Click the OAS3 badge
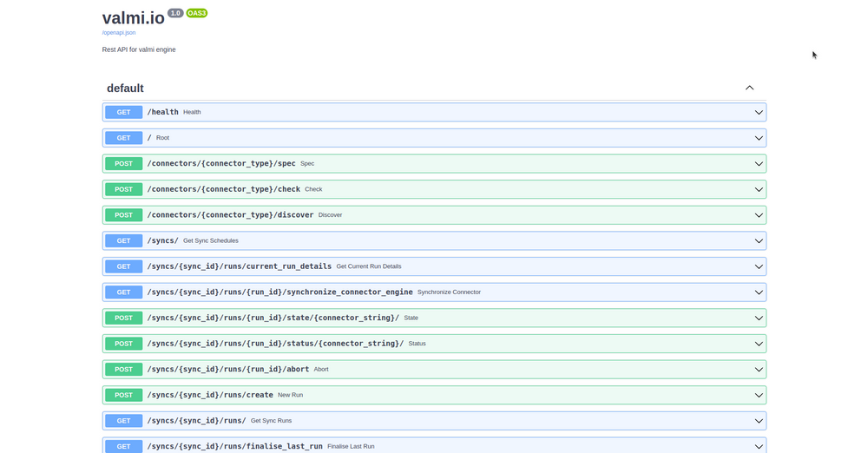 click(x=196, y=13)
